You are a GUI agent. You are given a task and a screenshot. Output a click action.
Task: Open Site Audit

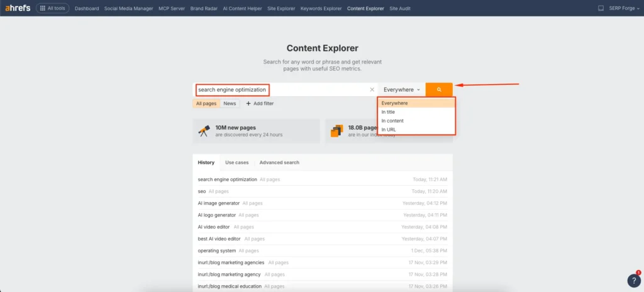(399, 8)
